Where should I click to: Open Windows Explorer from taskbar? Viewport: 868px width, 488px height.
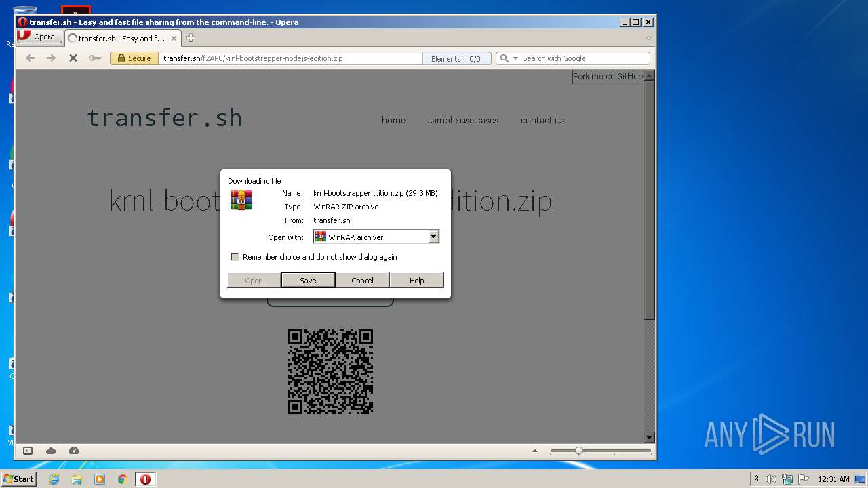coord(77,479)
